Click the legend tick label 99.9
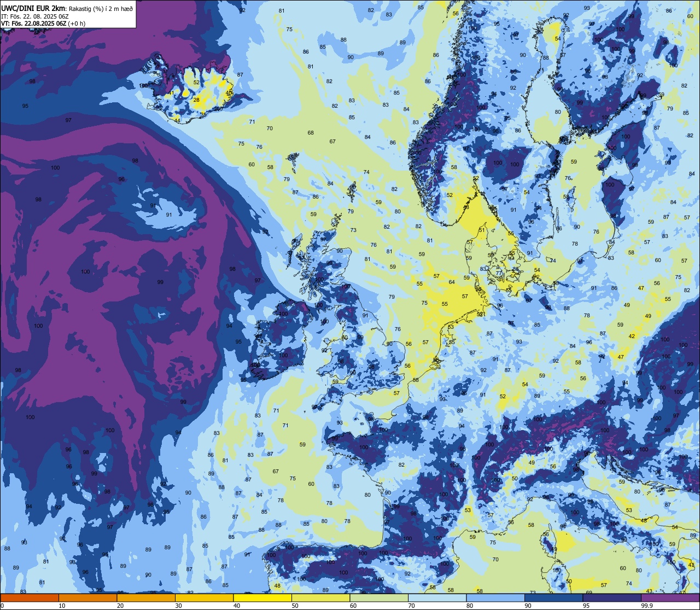 (x=647, y=606)
